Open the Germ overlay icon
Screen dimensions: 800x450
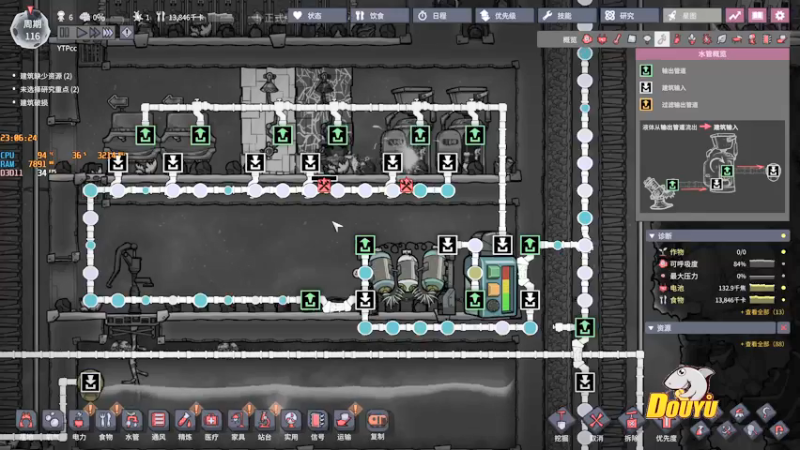707,39
